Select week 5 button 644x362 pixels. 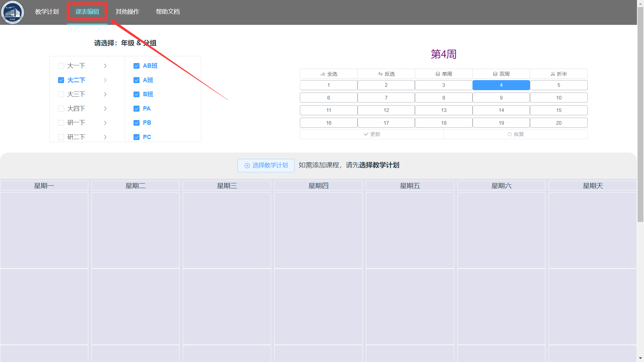click(559, 85)
